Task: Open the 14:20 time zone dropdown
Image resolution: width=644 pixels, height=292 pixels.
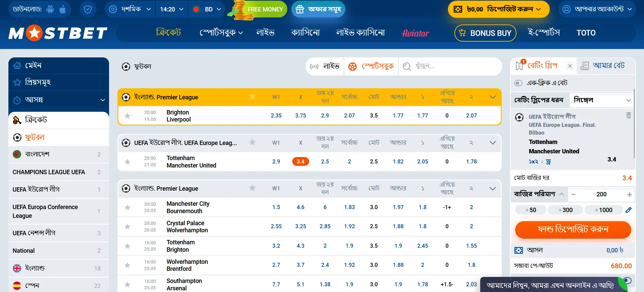Action: tap(171, 9)
